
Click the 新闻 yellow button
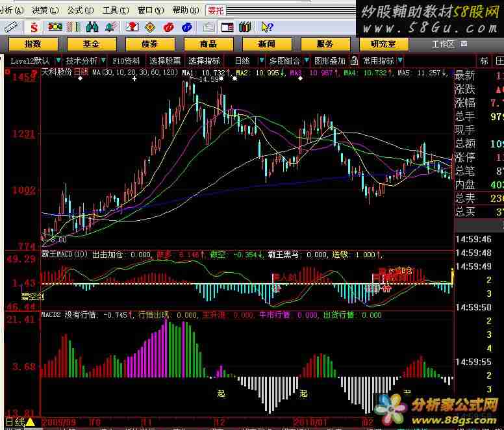267,44
